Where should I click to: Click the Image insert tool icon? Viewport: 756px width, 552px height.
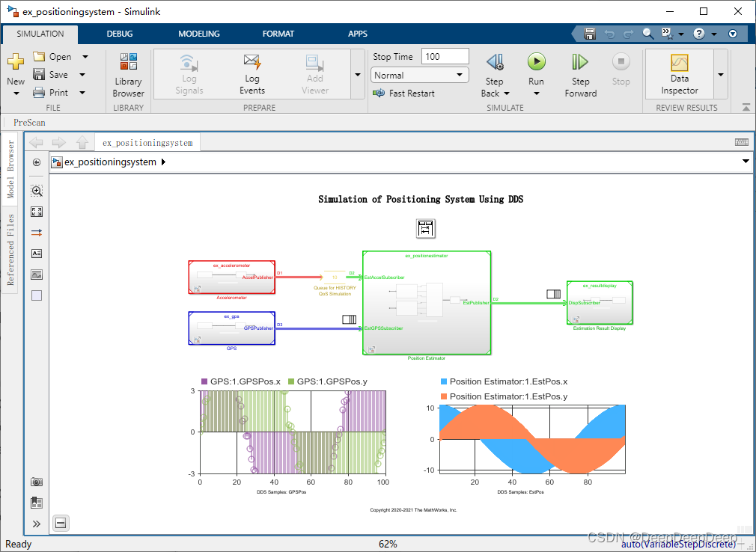coord(37,275)
